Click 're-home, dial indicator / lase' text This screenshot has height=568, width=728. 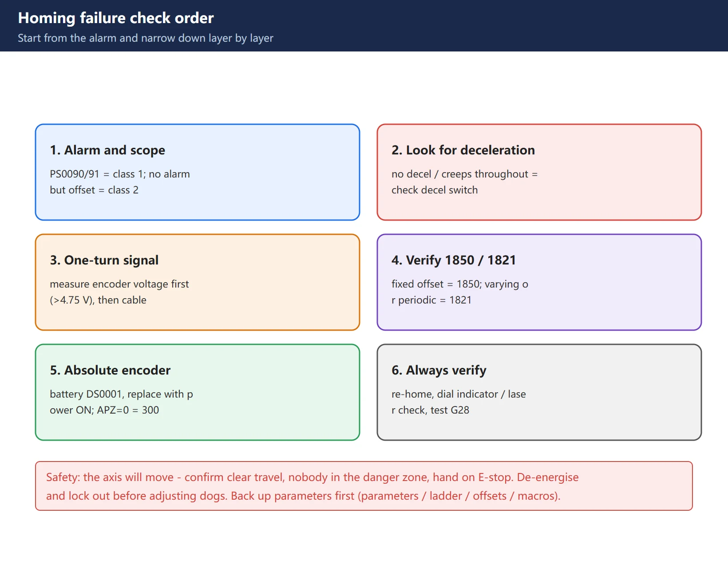459,394
